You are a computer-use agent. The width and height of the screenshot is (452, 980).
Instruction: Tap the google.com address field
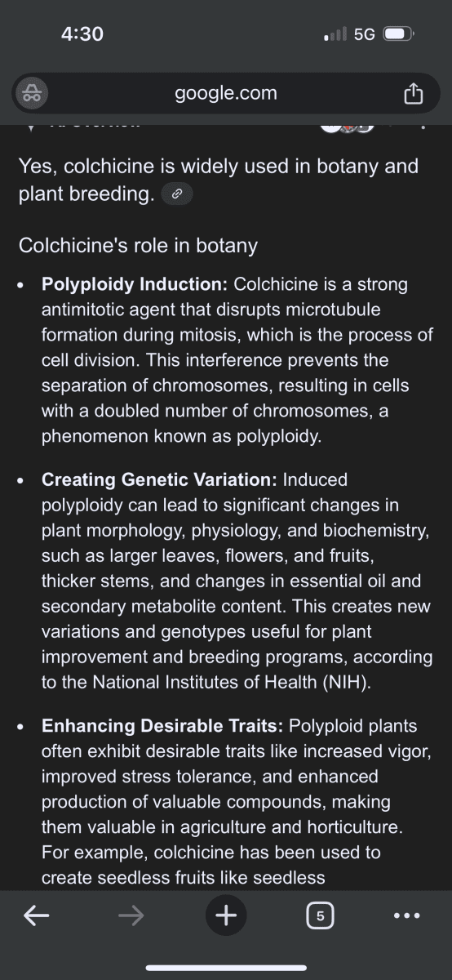(x=226, y=93)
